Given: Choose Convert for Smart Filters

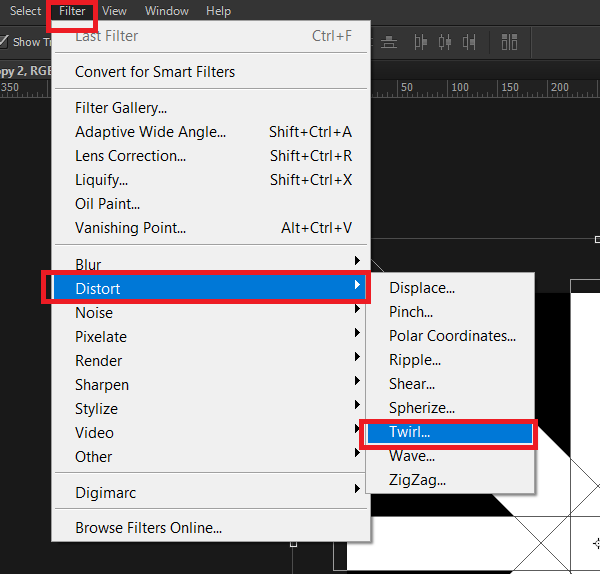Looking at the screenshot, I should (155, 72).
